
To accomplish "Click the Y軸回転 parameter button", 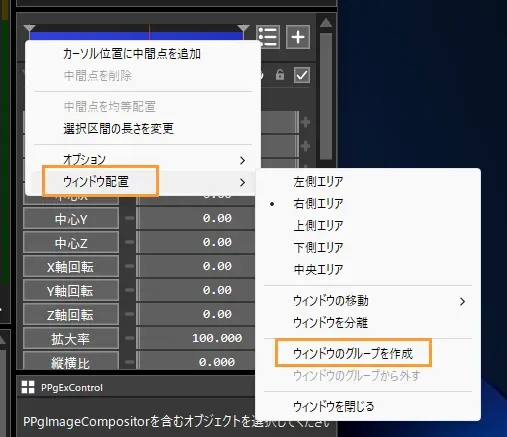I will point(71,291).
